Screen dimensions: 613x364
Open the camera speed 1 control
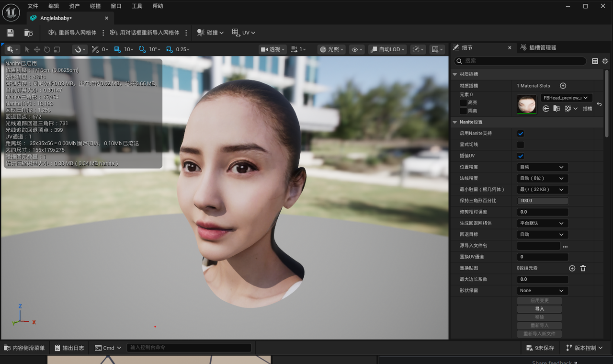(x=298, y=49)
